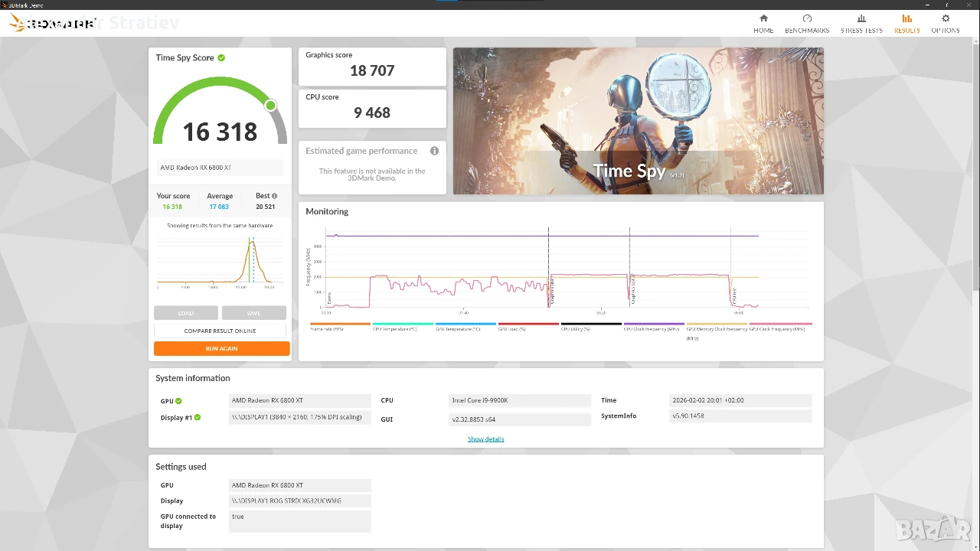The image size is (980, 551).
Task: Click the Time Spy banner thumbnail
Action: coord(639,121)
